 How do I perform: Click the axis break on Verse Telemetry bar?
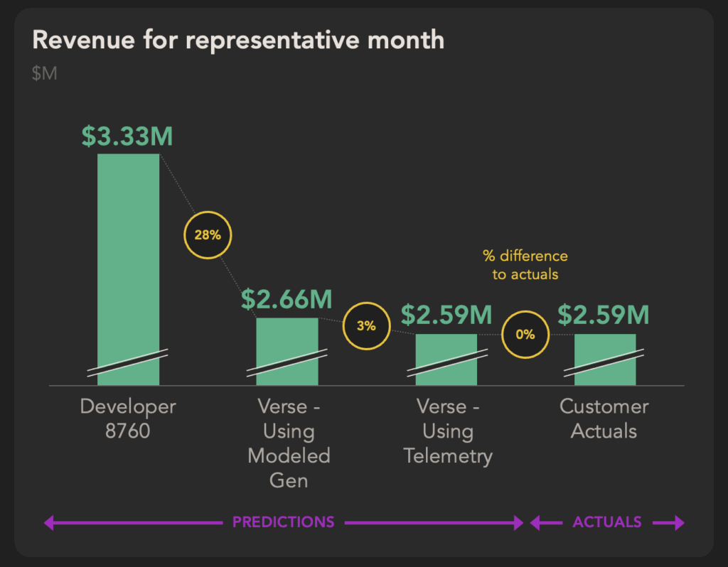tap(447, 363)
